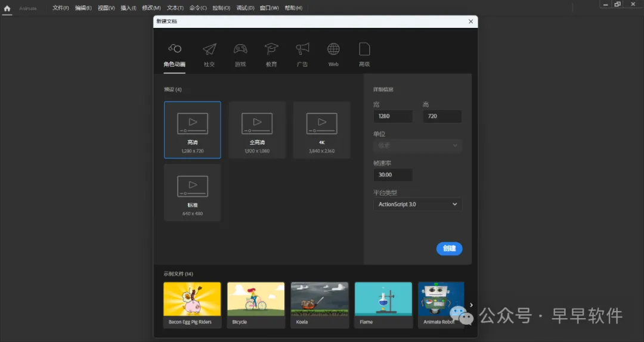Click the 帧速率 field showing 30.00
644x342 pixels.
pos(393,175)
